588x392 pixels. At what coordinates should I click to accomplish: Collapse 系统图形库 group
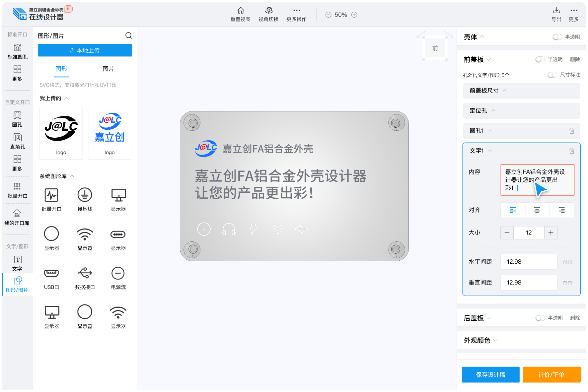72,176
